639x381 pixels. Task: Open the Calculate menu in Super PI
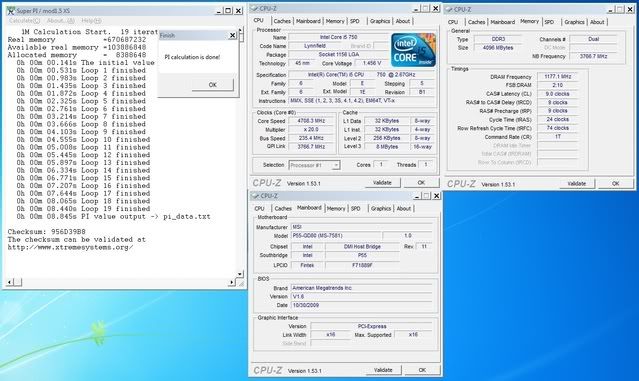pyautogui.click(x=24, y=21)
